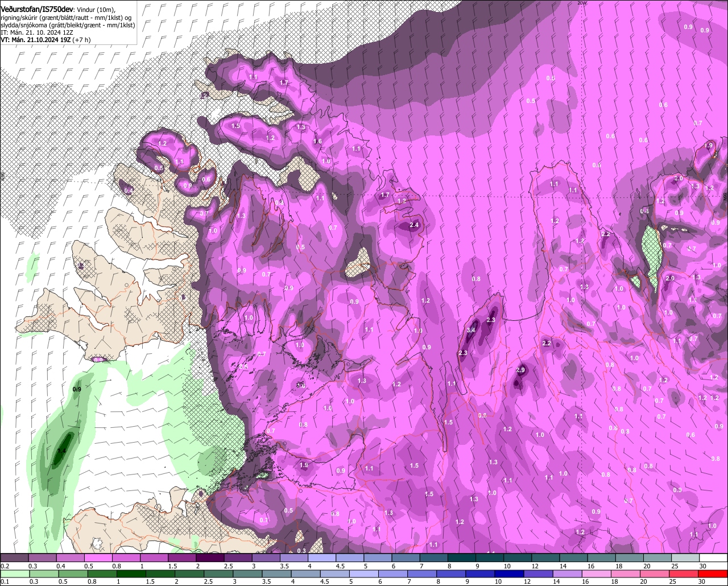Screen dimensions: 728x586
Task: Click the Veðurstofan/IS750dev title text
Action: (37, 9)
